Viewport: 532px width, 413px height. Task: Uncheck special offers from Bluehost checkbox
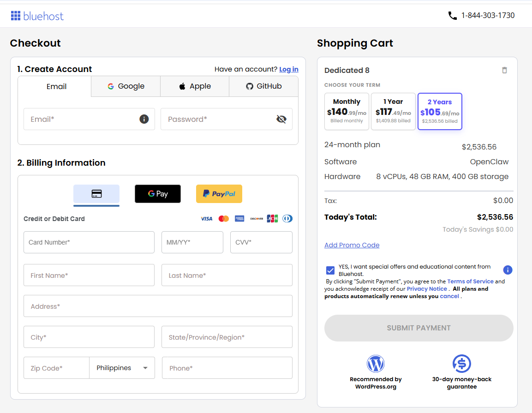coord(330,270)
